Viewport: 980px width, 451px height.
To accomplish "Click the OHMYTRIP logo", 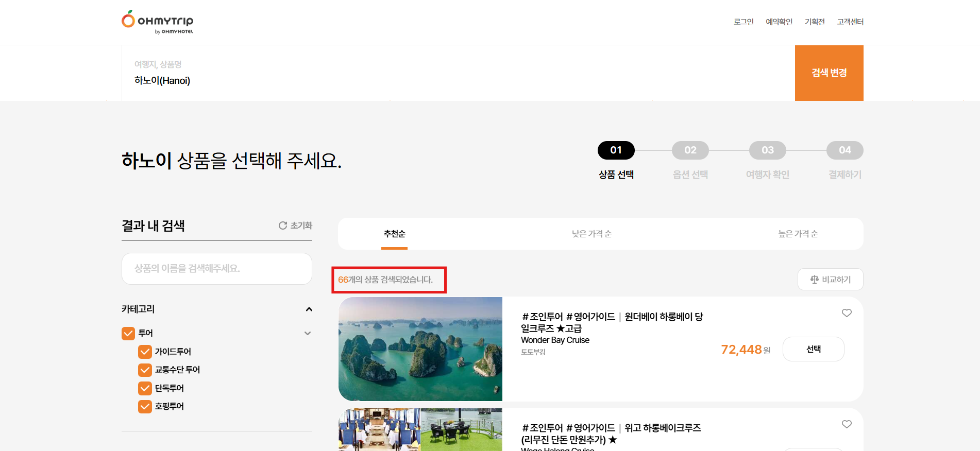I will click(x=157, y=22).
